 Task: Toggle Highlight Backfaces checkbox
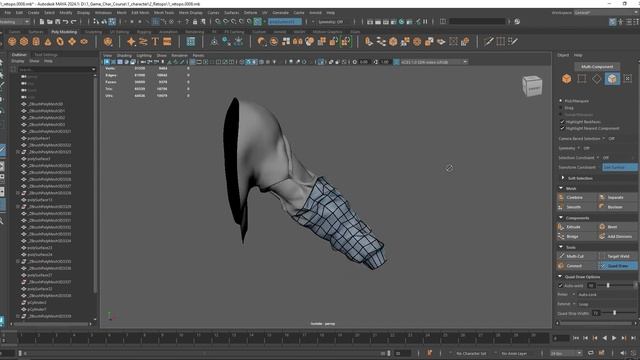pos(562,122)
